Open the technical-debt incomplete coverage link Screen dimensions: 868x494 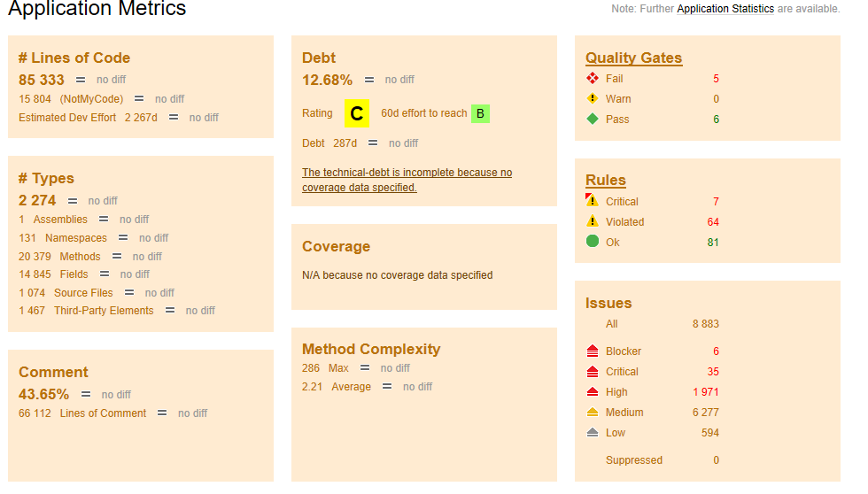407,180
